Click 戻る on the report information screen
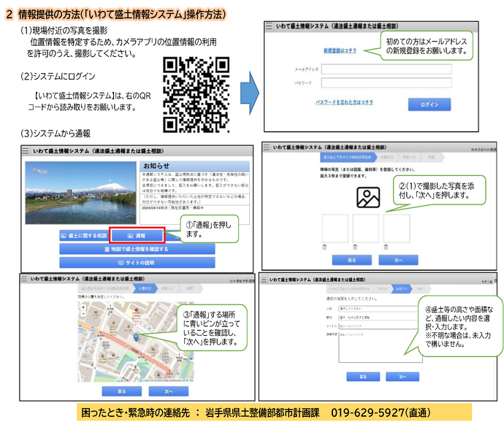The image size is (504, 422). pyautogui.click(x=363, y=376)
